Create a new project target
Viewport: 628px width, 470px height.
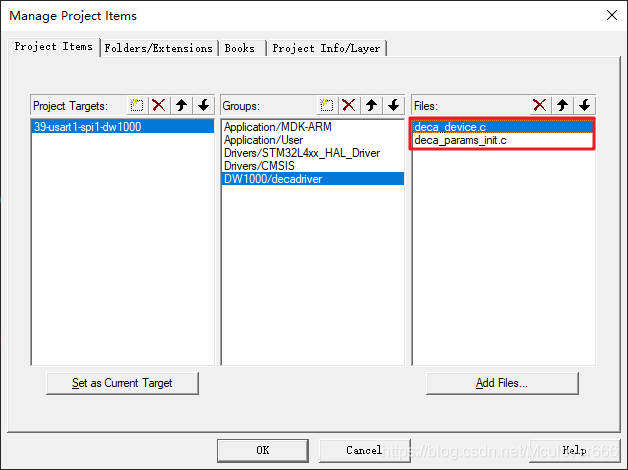[x=137, y=106]
